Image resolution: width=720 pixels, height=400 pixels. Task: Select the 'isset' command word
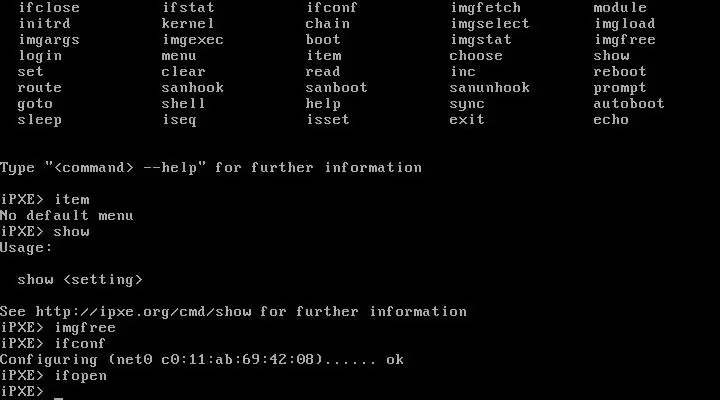point(328,119)
